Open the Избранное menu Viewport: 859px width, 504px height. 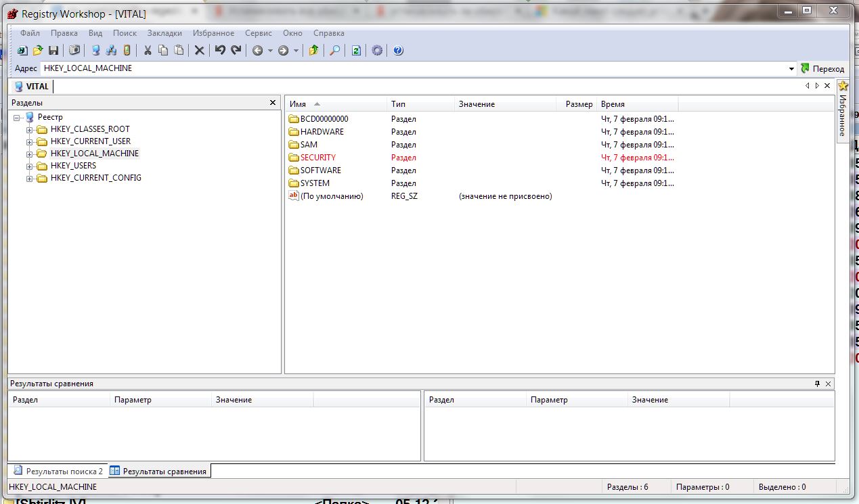click(x=213, y=33)
